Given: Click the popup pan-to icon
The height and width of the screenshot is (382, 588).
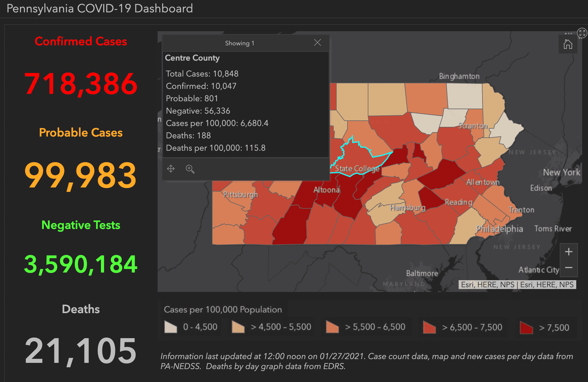Looking at the screenshot, I should point(171,169).
